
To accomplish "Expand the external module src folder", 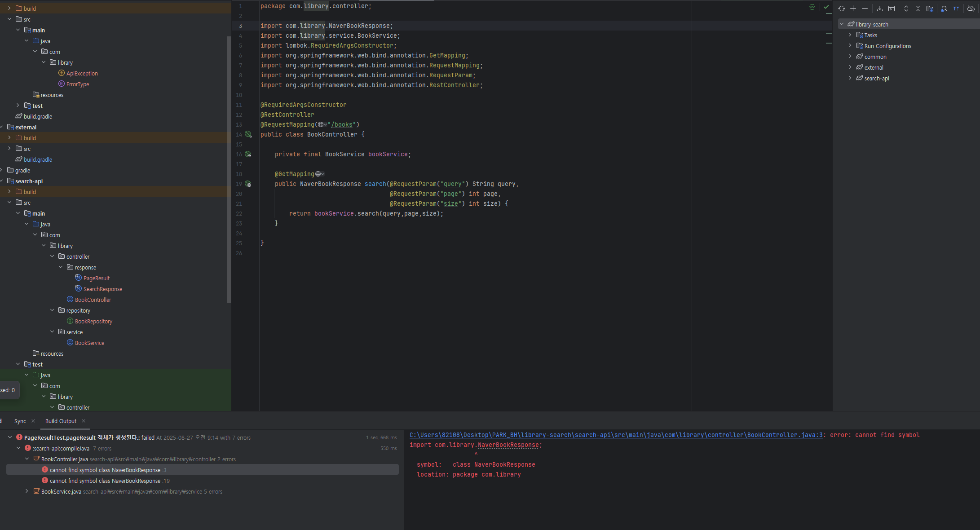I will [x=9, y=149].
